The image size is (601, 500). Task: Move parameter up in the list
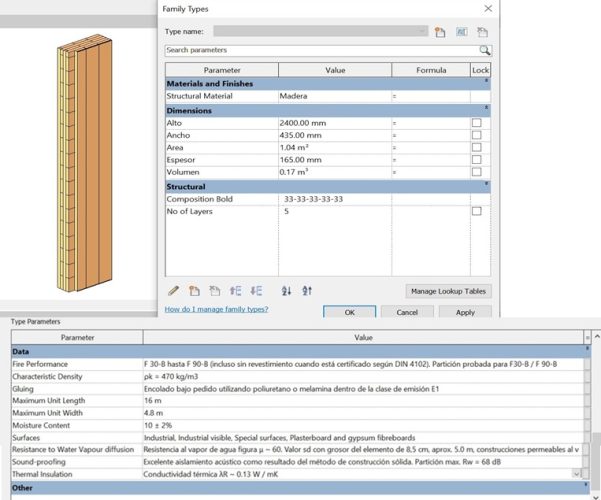pyautogui.click(x=236, y=290)
